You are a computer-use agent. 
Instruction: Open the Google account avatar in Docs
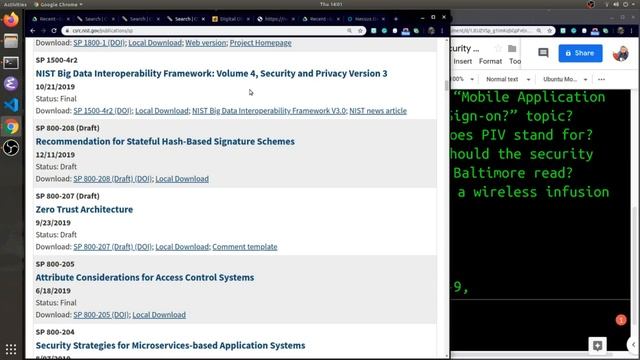click(620, 53)
